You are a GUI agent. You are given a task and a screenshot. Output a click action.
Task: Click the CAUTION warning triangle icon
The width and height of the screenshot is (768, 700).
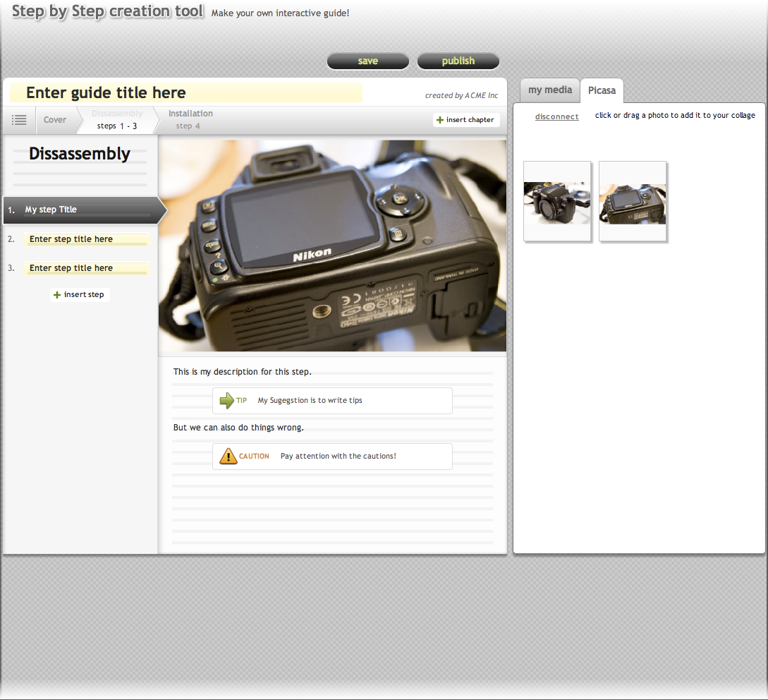click(228, 456)
